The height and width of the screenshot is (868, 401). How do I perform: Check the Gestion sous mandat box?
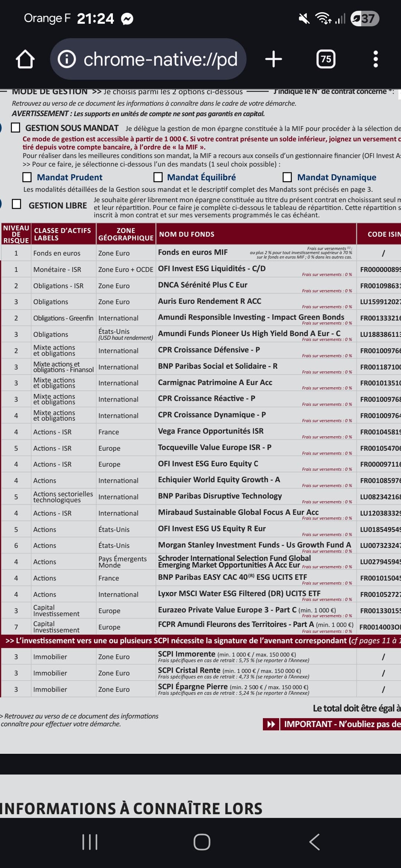pos(16,128)
